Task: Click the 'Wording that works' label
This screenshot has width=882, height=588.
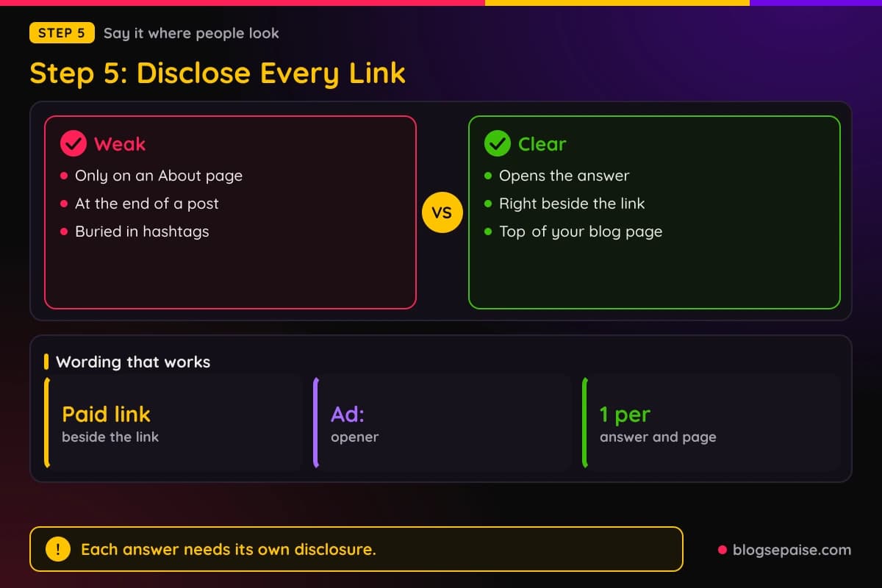Action: [x=133, y=362]
